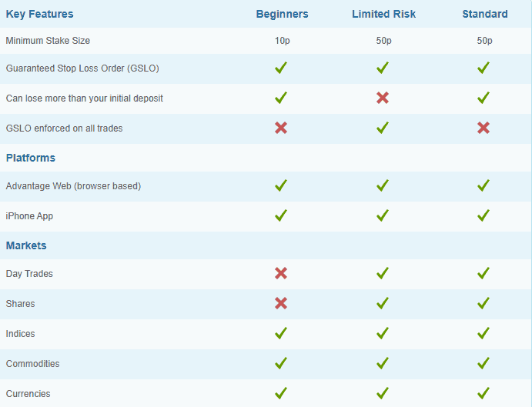The image size is (532, 407).
Task: Click Limited Risk checkmark for iPhone App
Action: pos(383,216)
